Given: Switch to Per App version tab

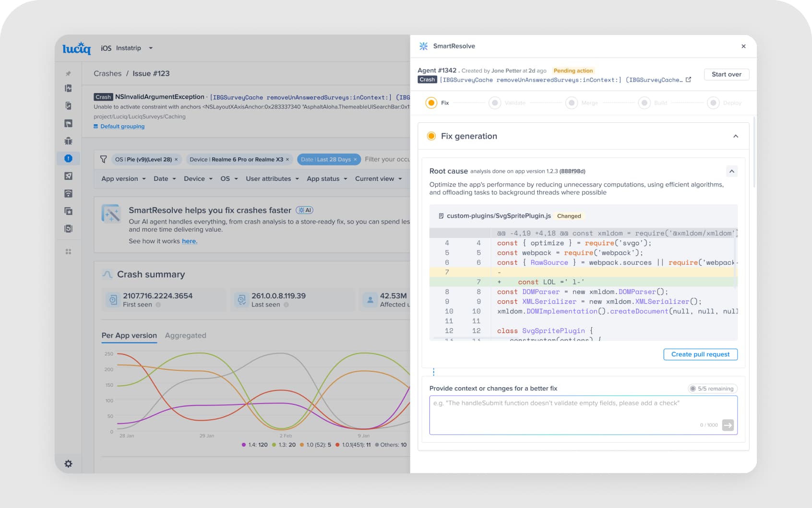Looking at the screenshot, I should coord(129,335).
